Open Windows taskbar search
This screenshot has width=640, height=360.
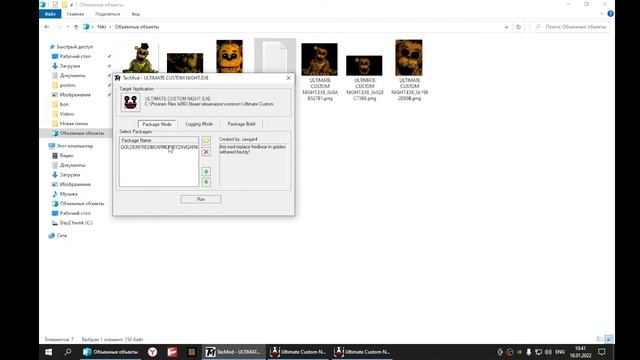click(68, 352)
